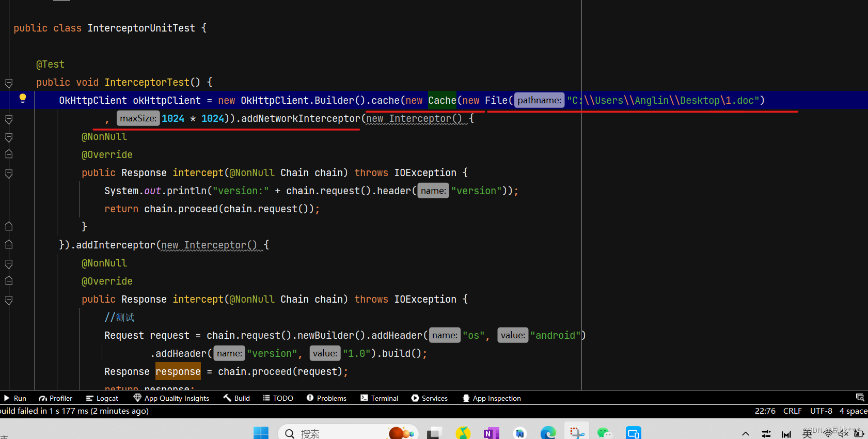This screenshot has height=439, width=868.
Task: Click the first 'new Interceptor()' expression
Action: (x=414, y=119)
